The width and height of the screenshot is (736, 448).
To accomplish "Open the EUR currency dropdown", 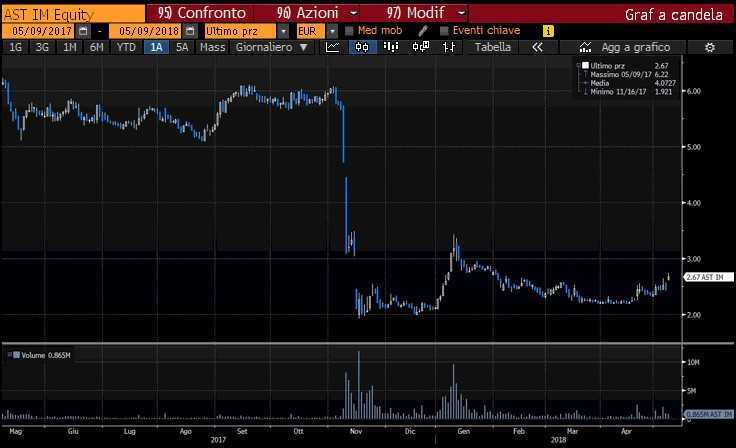I will (x=332, y=31).
